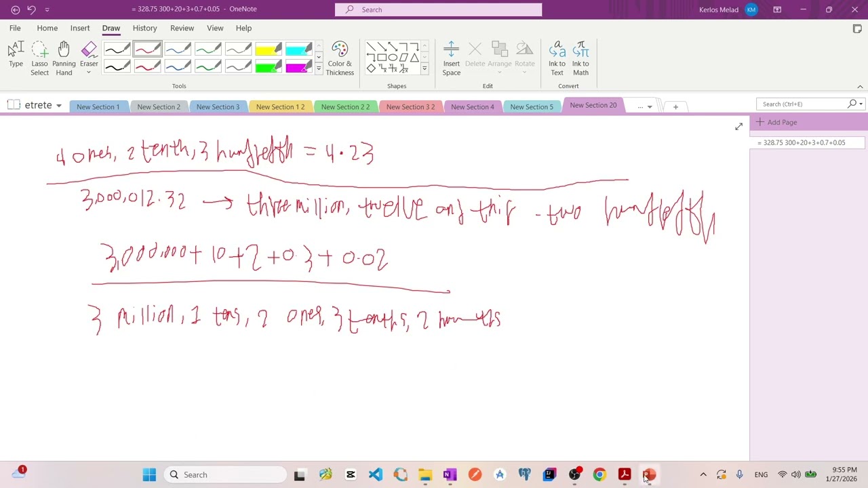
Task: Convert handwriting with Ink to Math
Action: [x=580, y=58]
